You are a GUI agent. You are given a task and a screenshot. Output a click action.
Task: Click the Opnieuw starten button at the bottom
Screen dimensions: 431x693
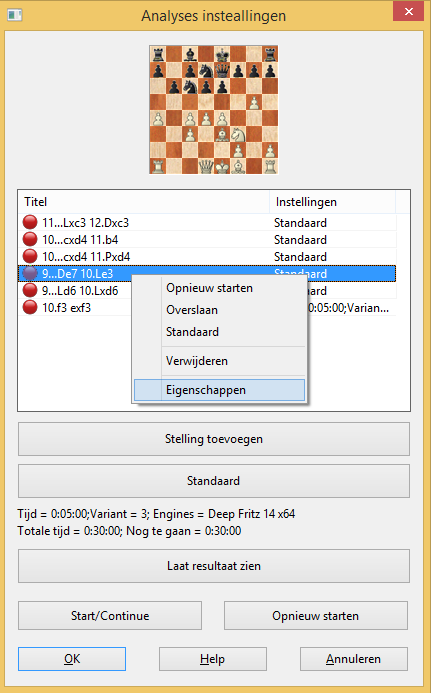pos(316,616)
